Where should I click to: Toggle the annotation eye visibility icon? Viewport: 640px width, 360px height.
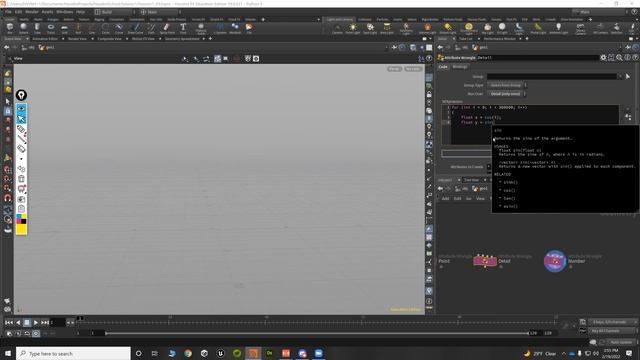[21, 109]
